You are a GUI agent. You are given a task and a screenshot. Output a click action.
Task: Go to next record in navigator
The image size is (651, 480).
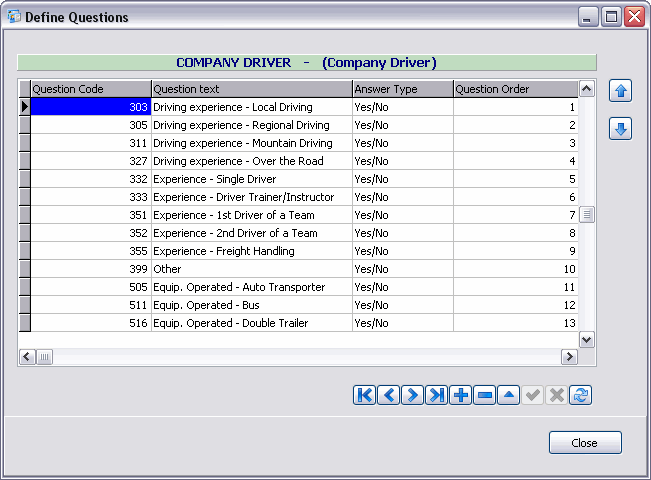(412, 395)
